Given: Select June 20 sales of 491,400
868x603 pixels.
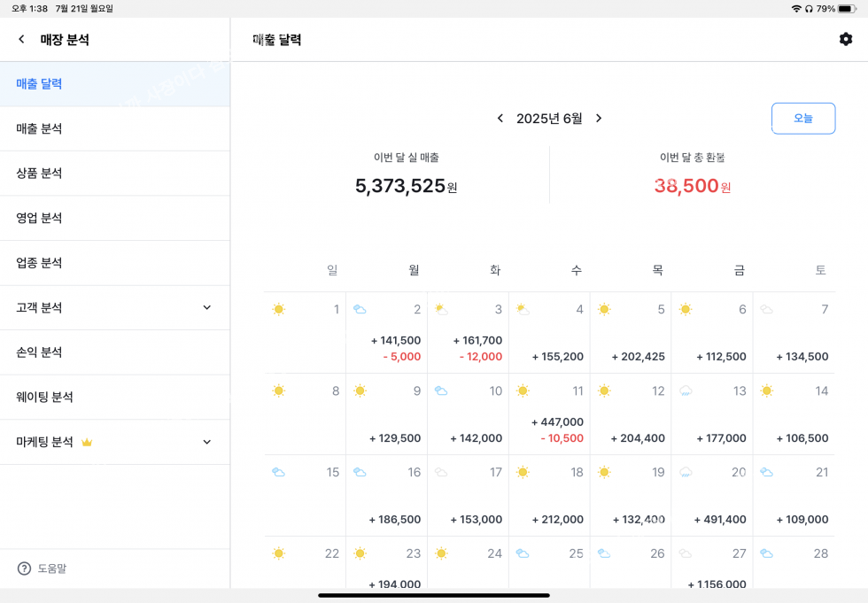Looking at the screenshot, I should click(x=720, y=520).
